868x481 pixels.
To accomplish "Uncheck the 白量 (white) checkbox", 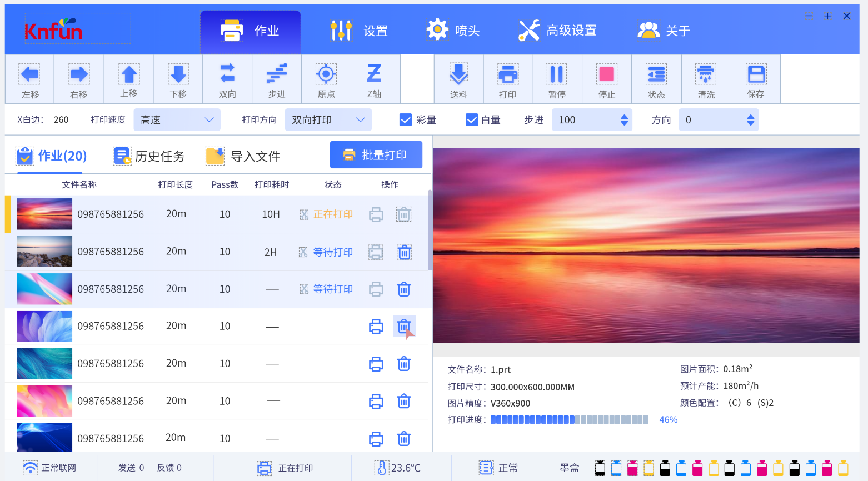I will (x=472, y=119).
